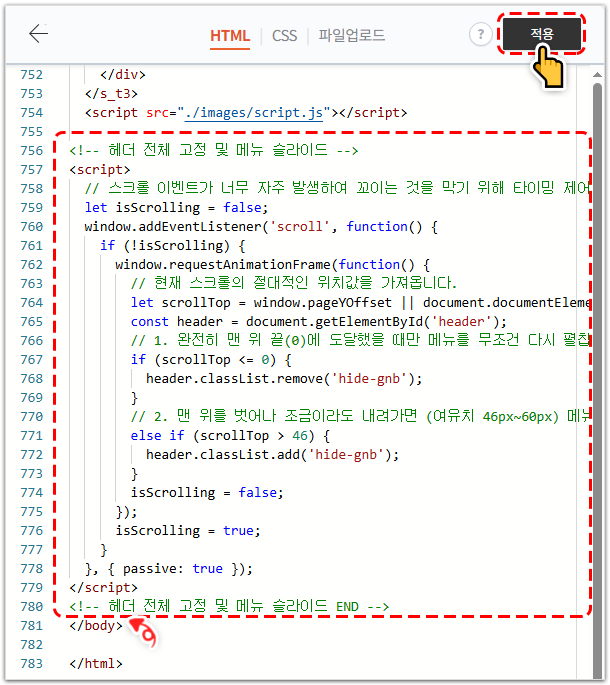Click the window.addEventListener('scroll' line
The height and width of the screenshot is (685, 610).
[x=261, y=227]
